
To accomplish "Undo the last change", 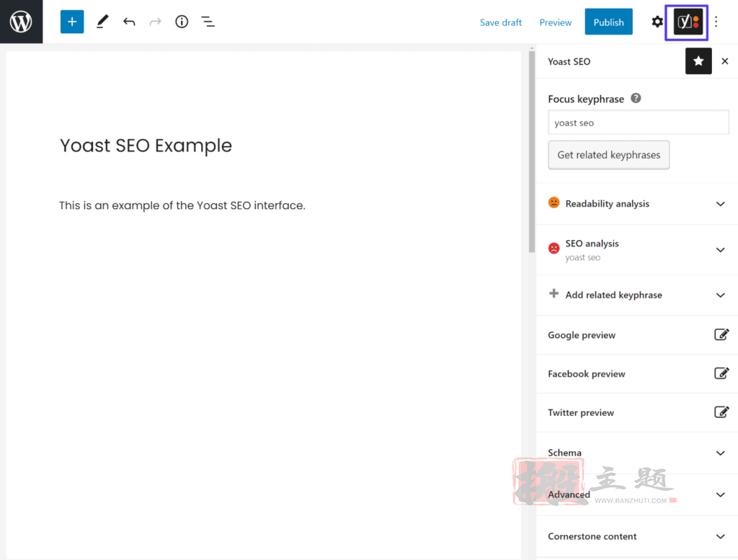I will [129, 22].
